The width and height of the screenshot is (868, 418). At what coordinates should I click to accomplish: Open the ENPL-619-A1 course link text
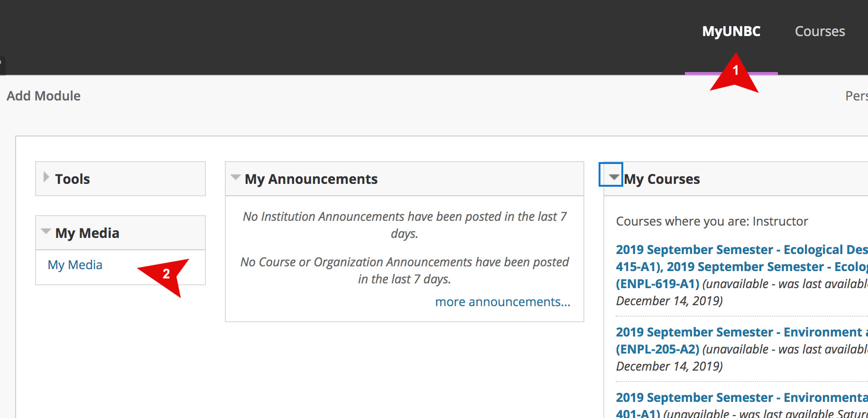tap(657, 284)
